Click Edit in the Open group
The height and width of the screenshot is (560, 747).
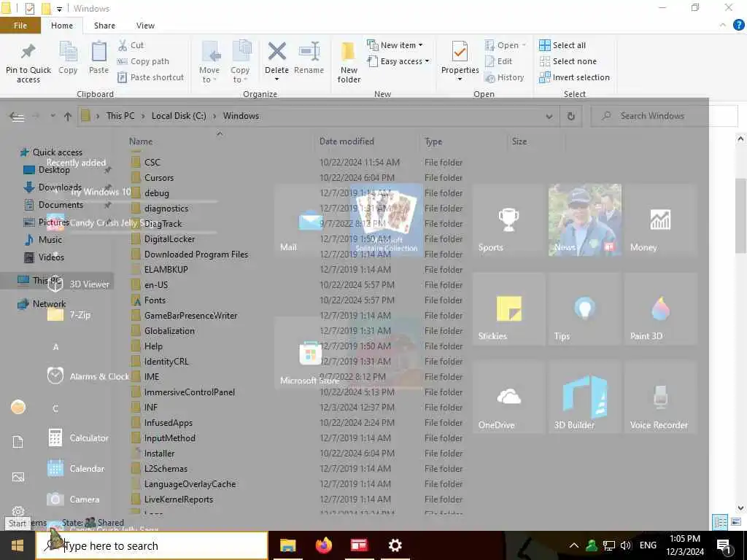point(498,61)
